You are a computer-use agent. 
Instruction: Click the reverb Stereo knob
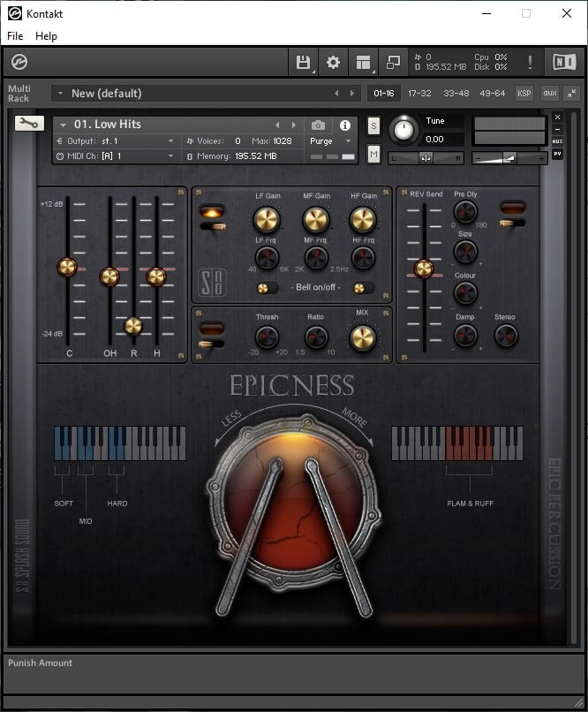tap(505, 336)
